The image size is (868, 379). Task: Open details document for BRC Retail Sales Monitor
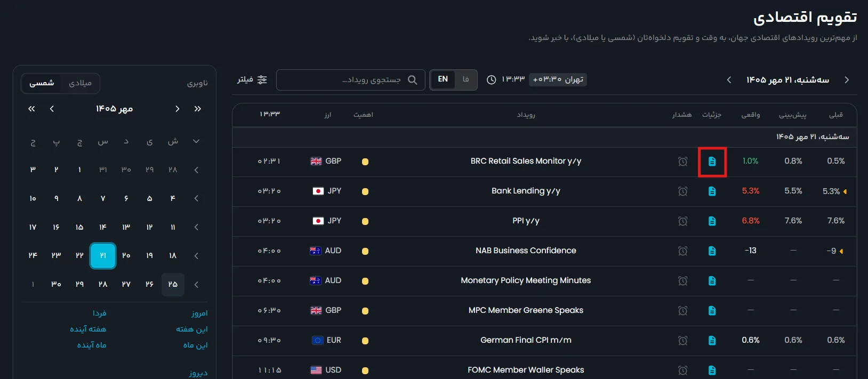point(712,162)
